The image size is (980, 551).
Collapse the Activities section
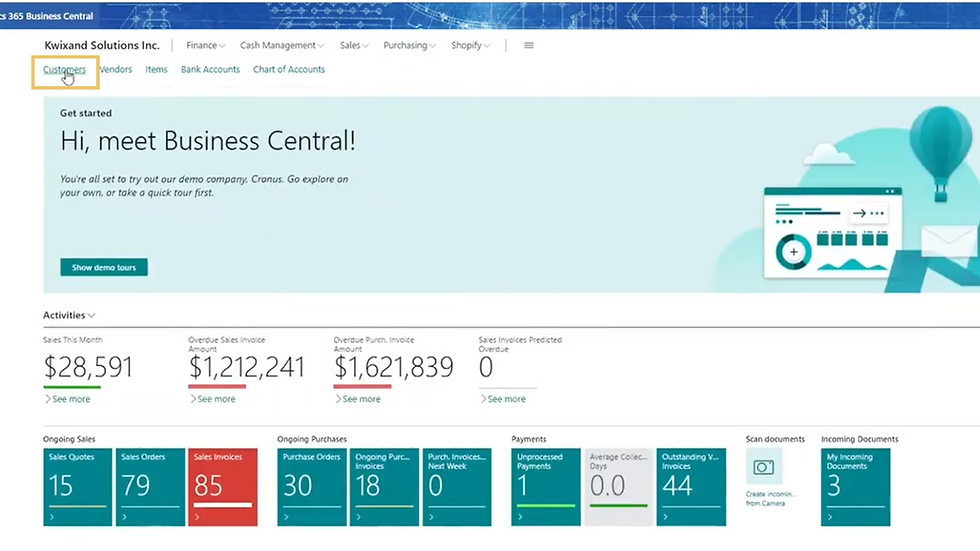pos(69,315)
